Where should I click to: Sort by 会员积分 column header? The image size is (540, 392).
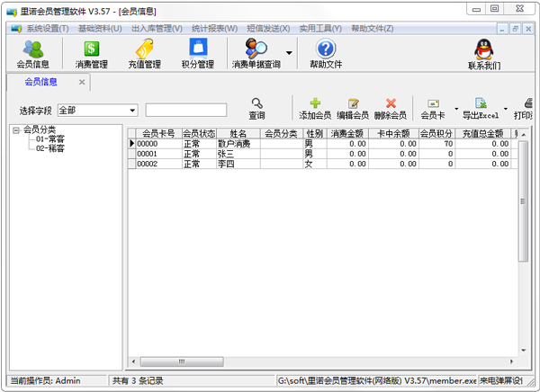[436, 134]
